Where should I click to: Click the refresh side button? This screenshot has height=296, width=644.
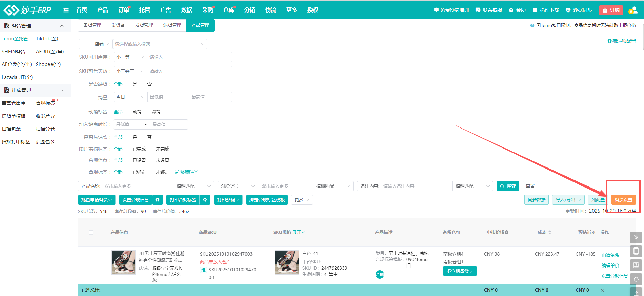636,279
